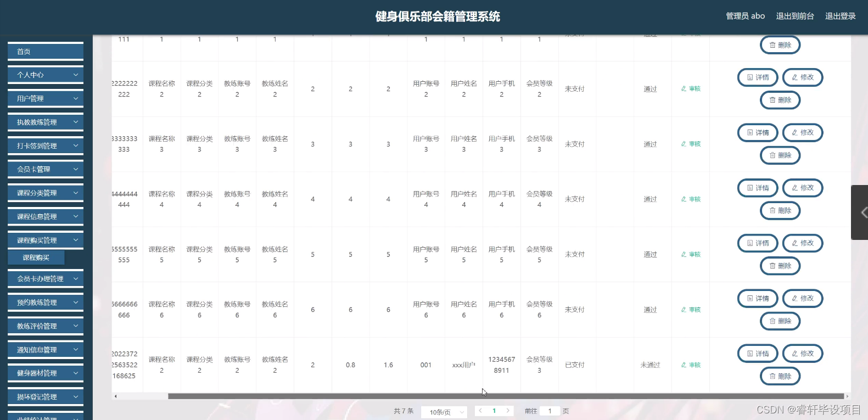Open 详情 for the 课程名称 3 row
The image size is (868, 420).
pyautogui.click(x=758, y=133)
